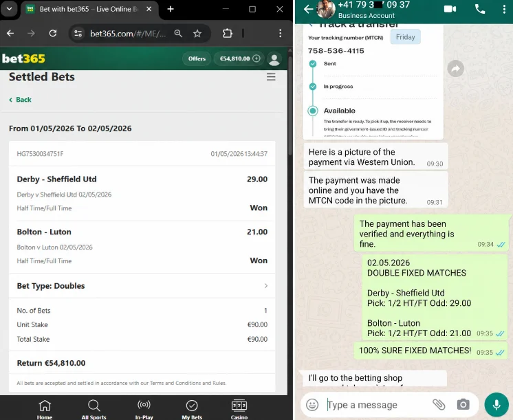
Task: Open My Bets in bottom navigation
Action: (x=192, y=409)
